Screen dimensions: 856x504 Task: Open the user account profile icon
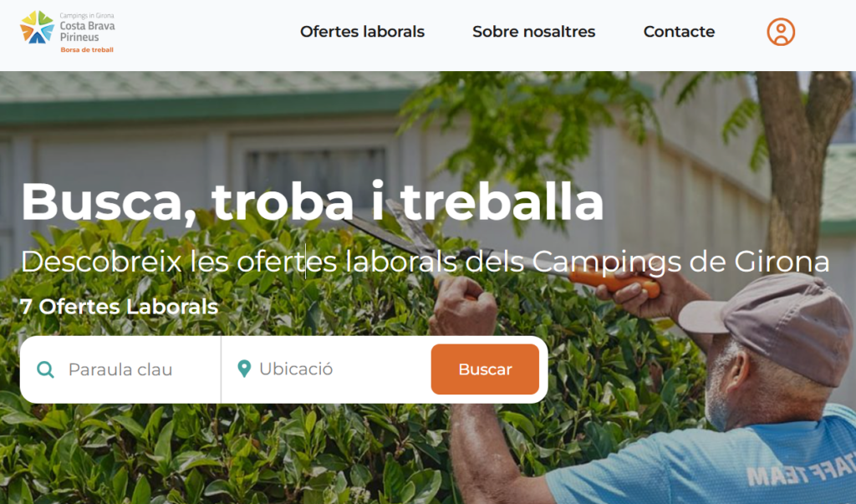(x=781, y=32)
